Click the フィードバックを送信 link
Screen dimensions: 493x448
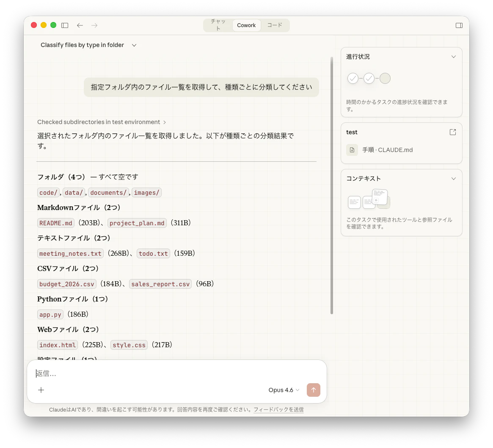(278, 409)
